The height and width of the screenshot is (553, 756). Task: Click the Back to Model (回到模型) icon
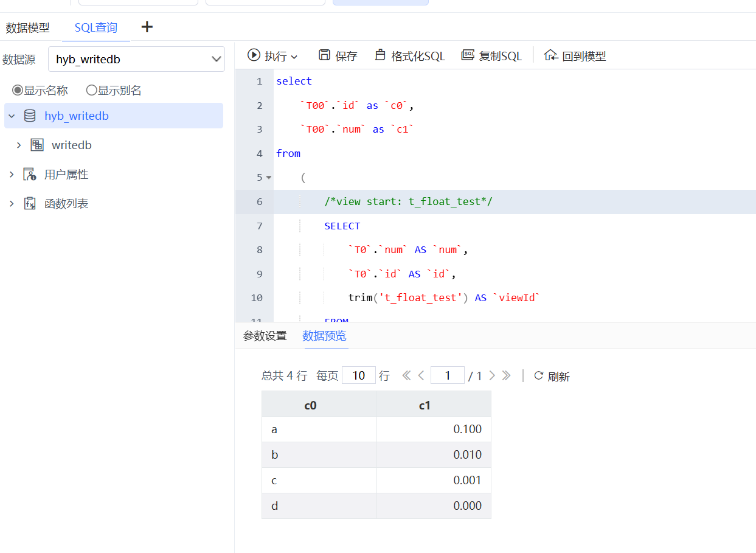tap(550, 55)
